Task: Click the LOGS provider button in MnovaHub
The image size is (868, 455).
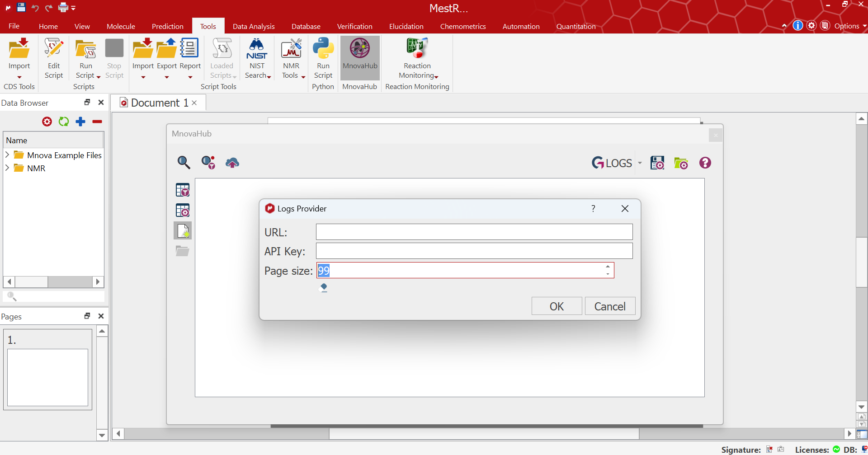Action: tap(612, 163)
